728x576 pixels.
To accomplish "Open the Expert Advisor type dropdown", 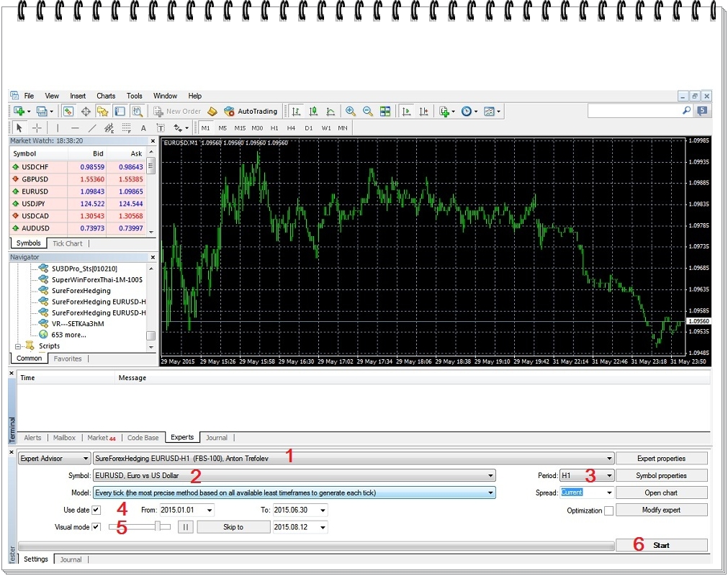I will pos(54,459).
